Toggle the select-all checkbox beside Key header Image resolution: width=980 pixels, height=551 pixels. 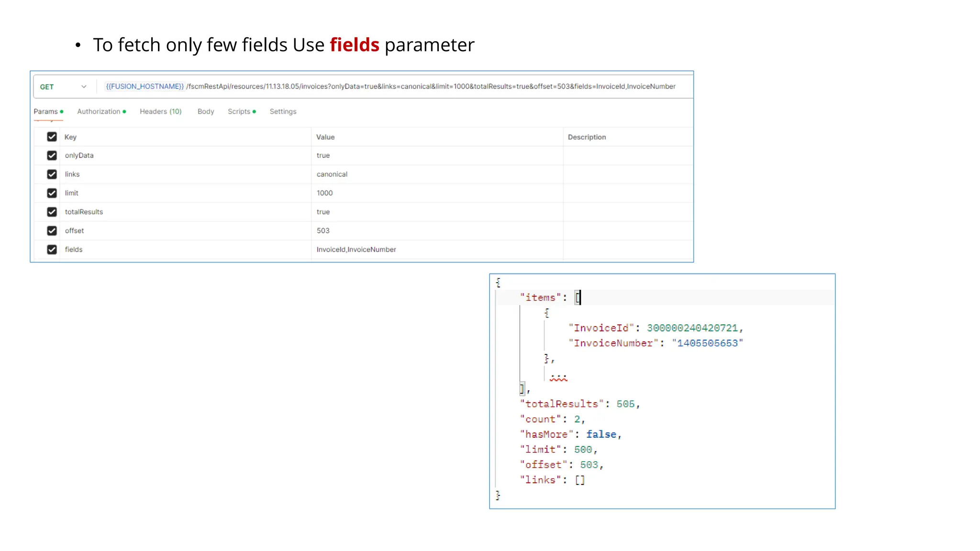pos(52,137)
